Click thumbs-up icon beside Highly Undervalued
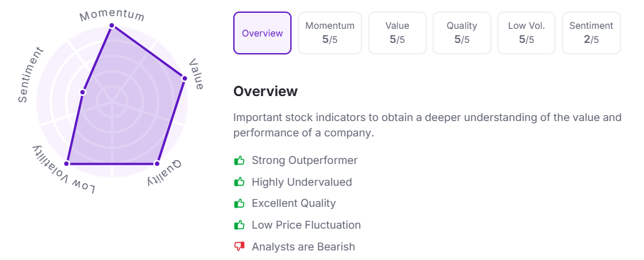Image resolution: width=644 pixels, height=260 pixels. click(239, 181)
